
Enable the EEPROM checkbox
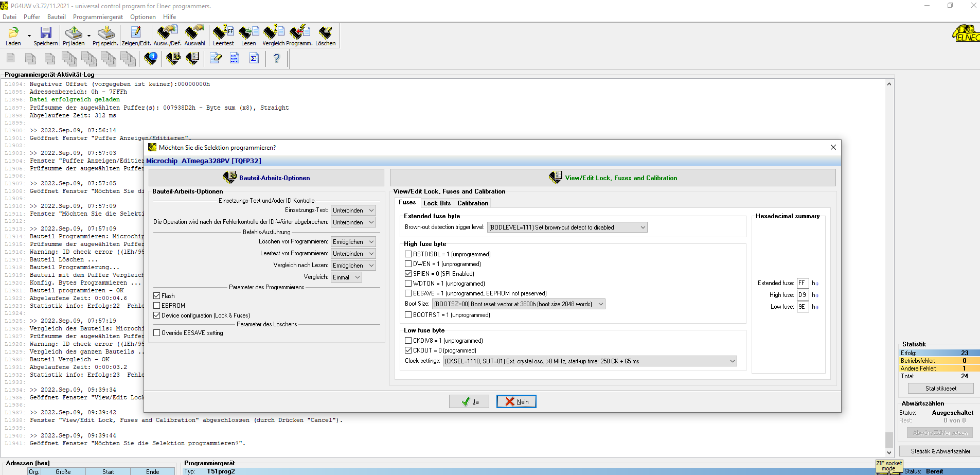(157, 306)
